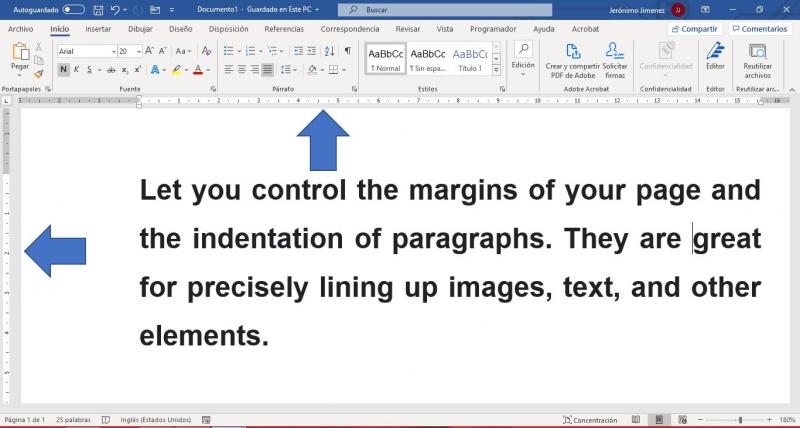Click Crear y compartir PDF de Adobe
Viewport: 800px width, 428px height.
click(568, 58)
